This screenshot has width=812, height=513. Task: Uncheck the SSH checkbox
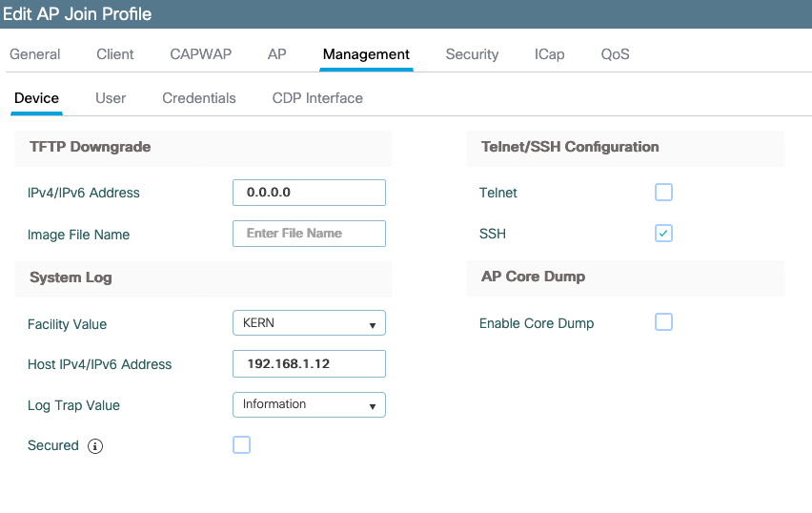click(663, 234)
